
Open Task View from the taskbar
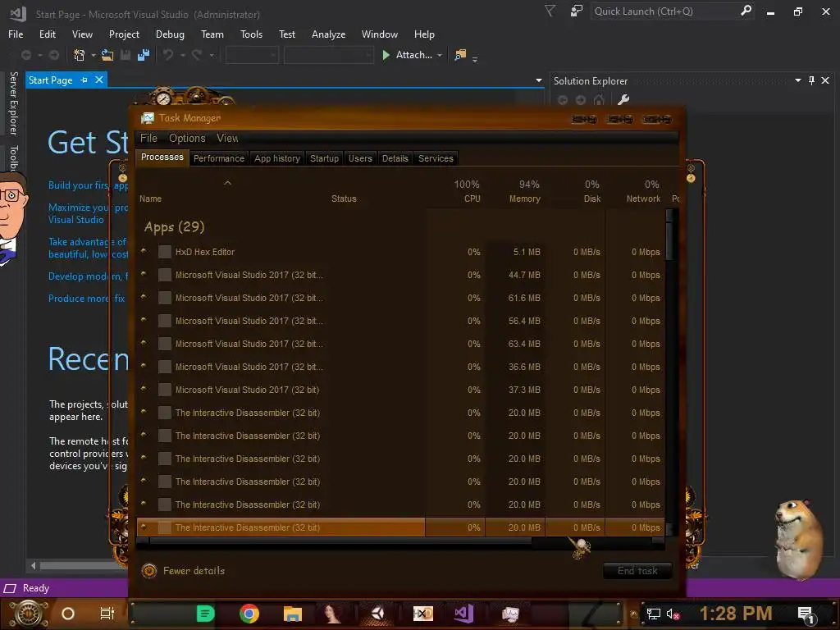[x=107, y=614]
